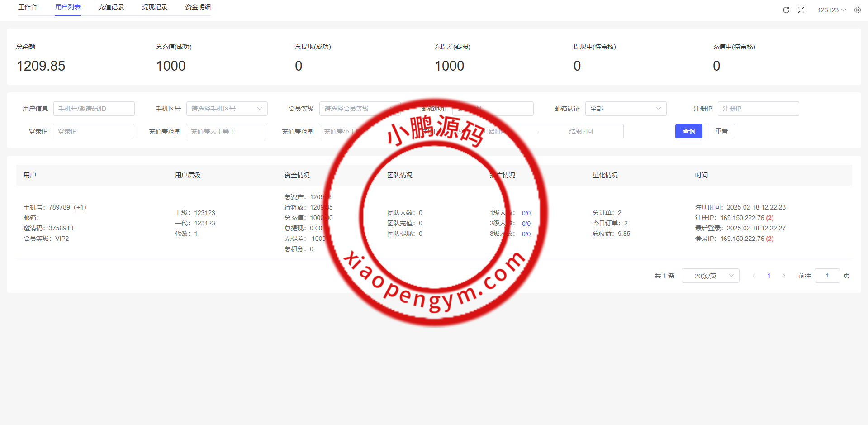Image resolution: width=868 pixels, height=425 pixels.
Task: Switch to the 提现记录 tab
Action: pos(155,7)
